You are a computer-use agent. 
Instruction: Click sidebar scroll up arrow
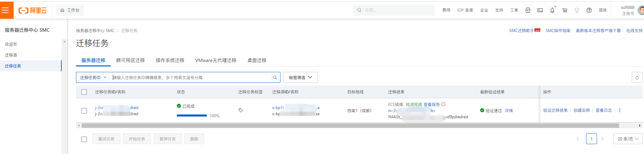click(64, 42)
